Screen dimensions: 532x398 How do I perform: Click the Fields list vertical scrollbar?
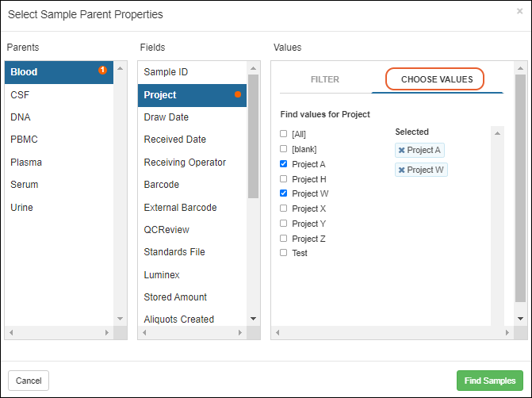[x=253, y=135]
